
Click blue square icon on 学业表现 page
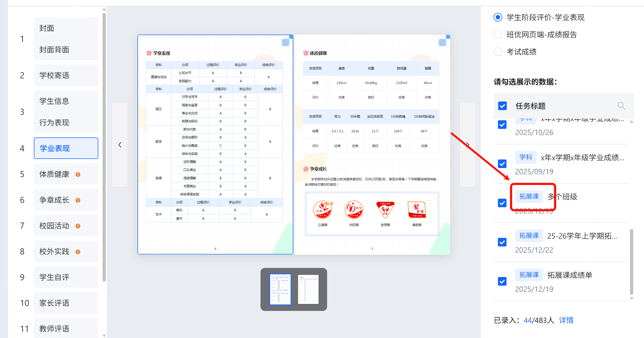coord(285,42)
